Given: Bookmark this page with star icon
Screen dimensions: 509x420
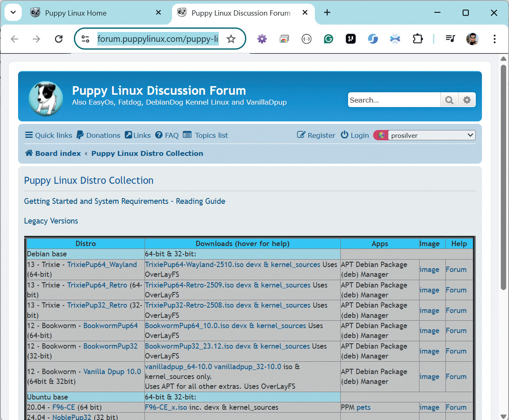Looking at the screenshot, I should 231,39.
